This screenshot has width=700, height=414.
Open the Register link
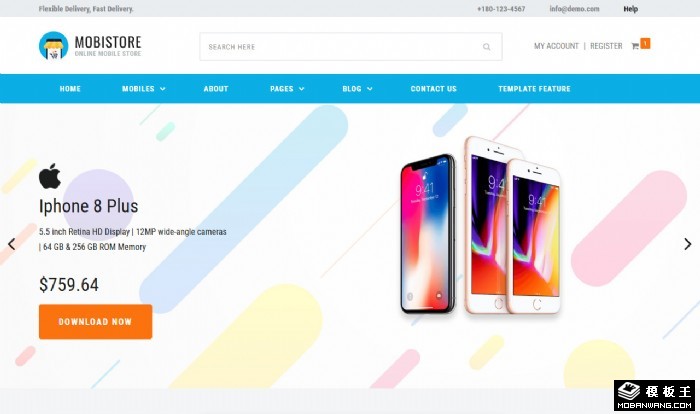[x=606, y=46]
